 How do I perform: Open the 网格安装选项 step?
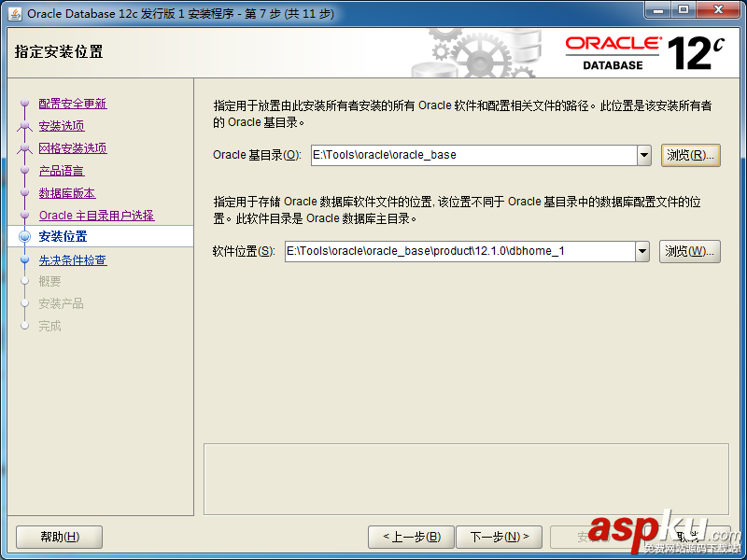click(x=73, y=148)
